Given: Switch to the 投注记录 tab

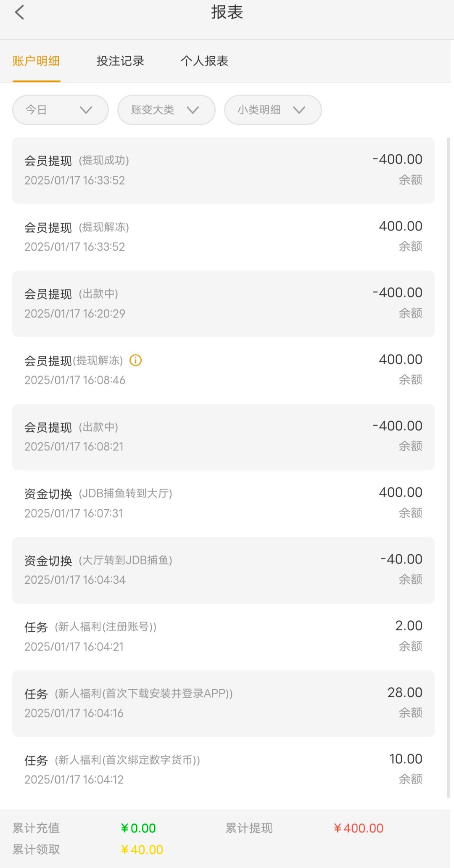Looking at the screenshot, I should 120,61.
